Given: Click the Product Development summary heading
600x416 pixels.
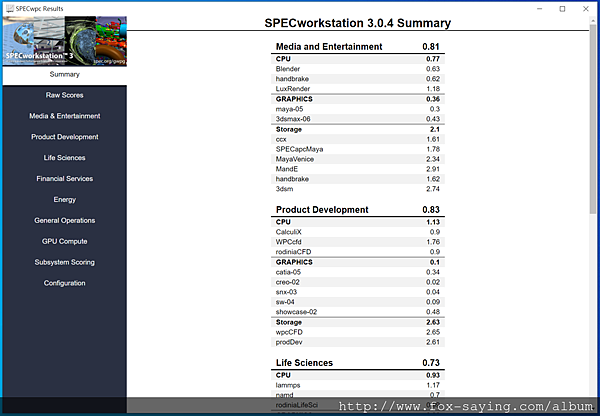Looking at the screenshot, I should click(322, 210).
